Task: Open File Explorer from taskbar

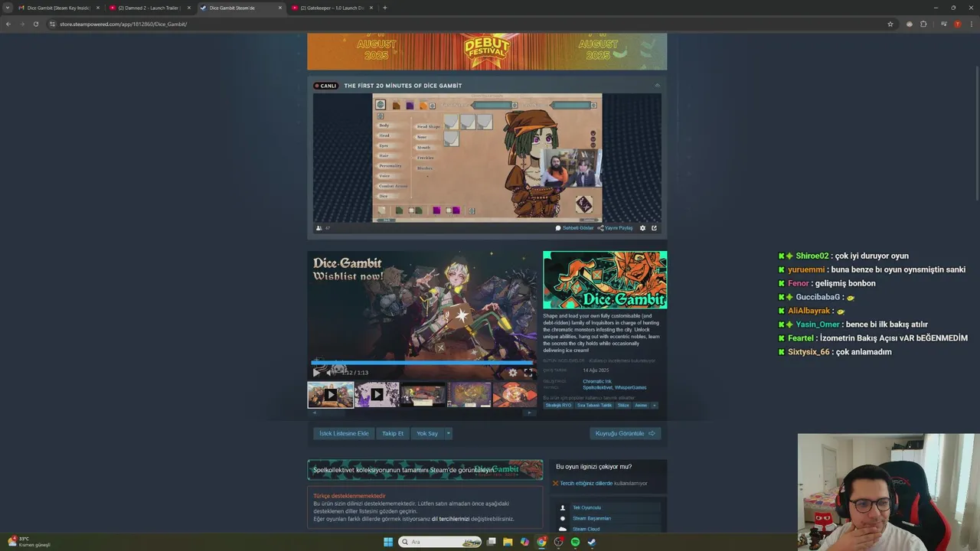Action: pyautogui.click(x=508, y=542)
